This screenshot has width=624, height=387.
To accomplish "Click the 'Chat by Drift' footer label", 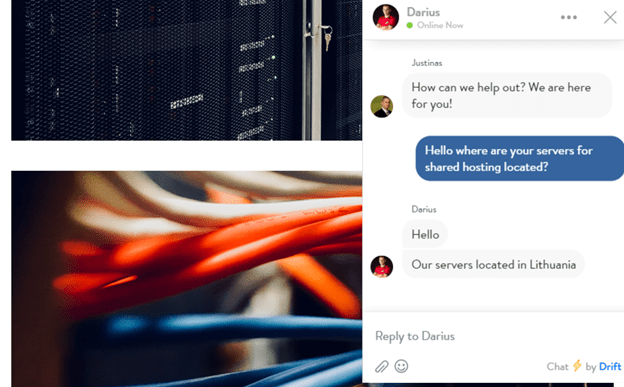I will click(x=584, y=366).
